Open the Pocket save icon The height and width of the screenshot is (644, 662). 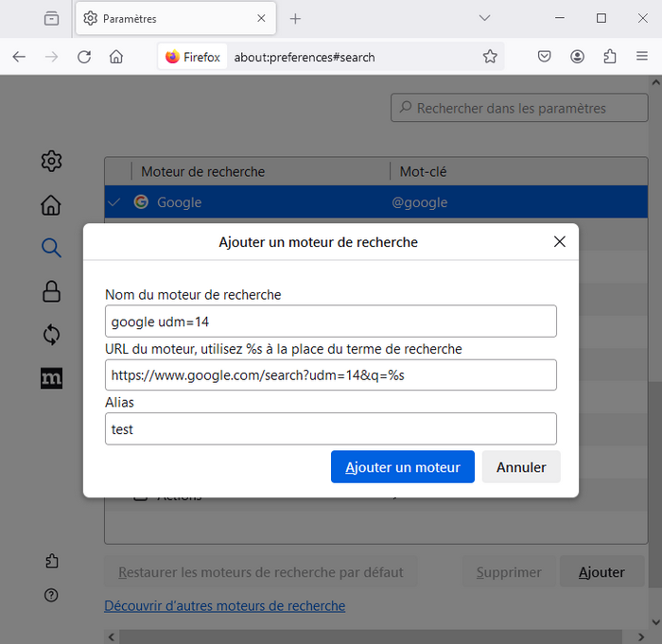(x=544, y=56)
